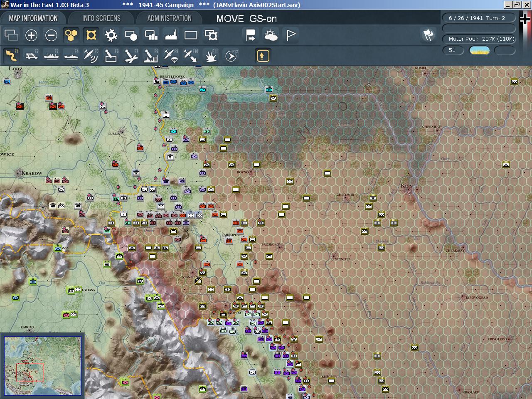Viewport: 532px width, 399px height.
Task: Click the number 51 indicator box
Action: 453,50
